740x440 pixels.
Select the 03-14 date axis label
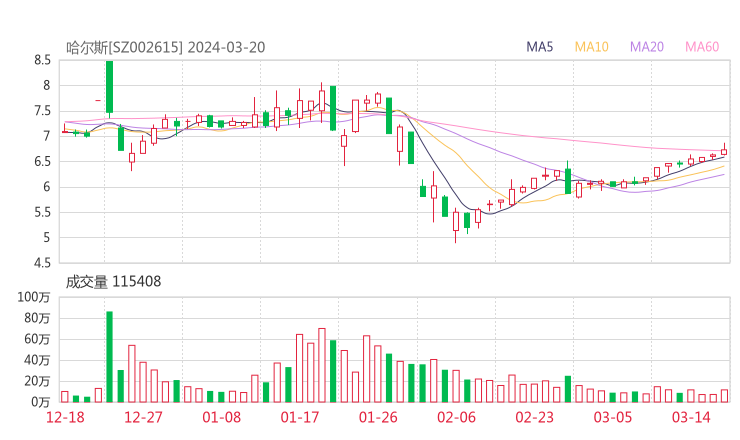(690, 417)
